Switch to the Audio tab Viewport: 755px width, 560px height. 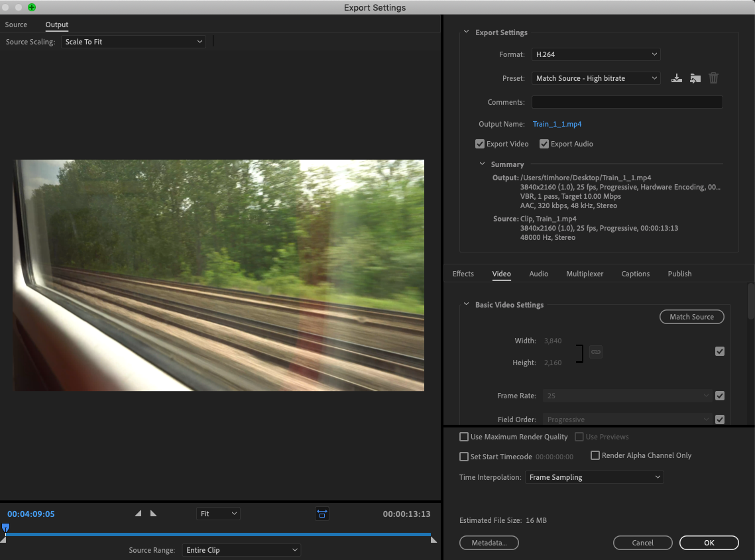pyautogui.click(x=538, y=274)
